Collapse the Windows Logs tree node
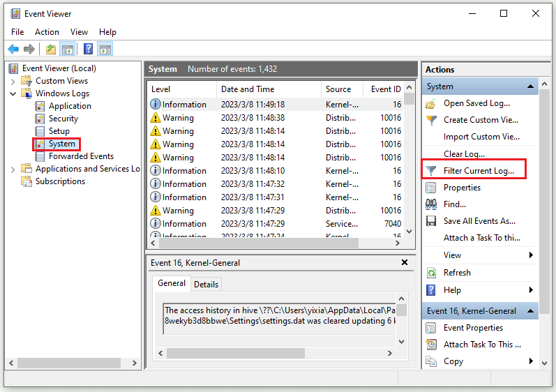 coord(13,94)
